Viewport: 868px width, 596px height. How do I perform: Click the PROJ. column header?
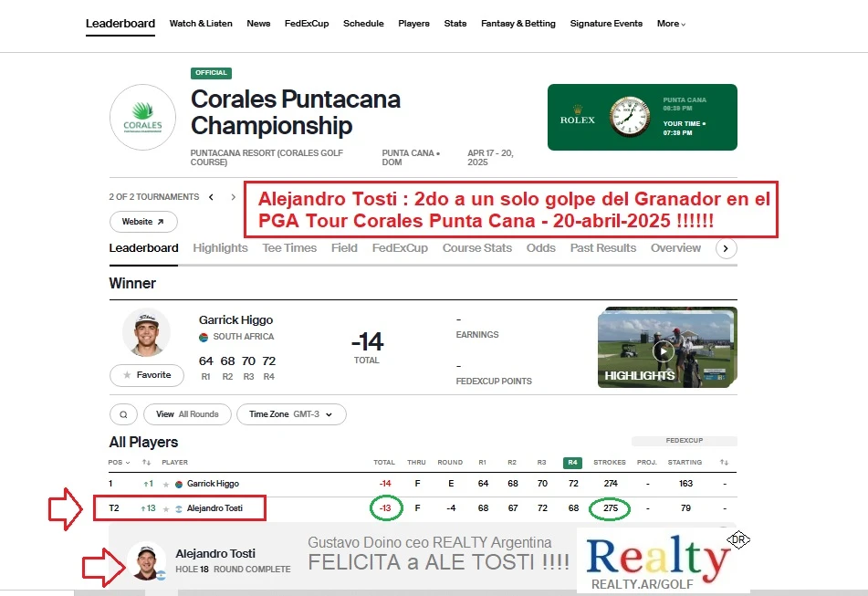[x=646, y=463]
